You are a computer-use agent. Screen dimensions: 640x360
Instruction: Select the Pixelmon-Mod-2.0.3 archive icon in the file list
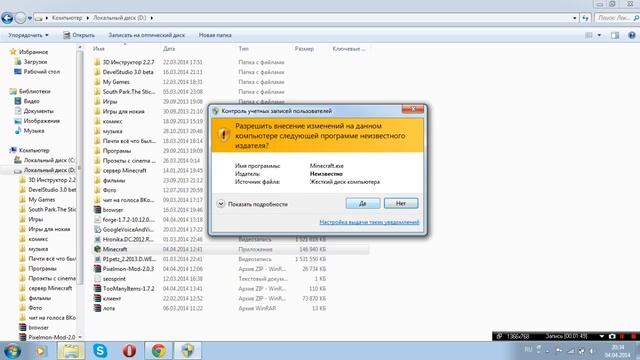[97, 269]
